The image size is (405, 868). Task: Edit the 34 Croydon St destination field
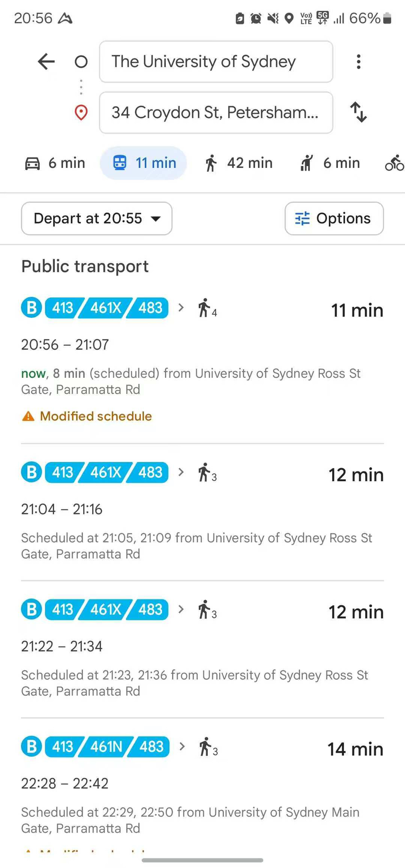click(216, 113)
